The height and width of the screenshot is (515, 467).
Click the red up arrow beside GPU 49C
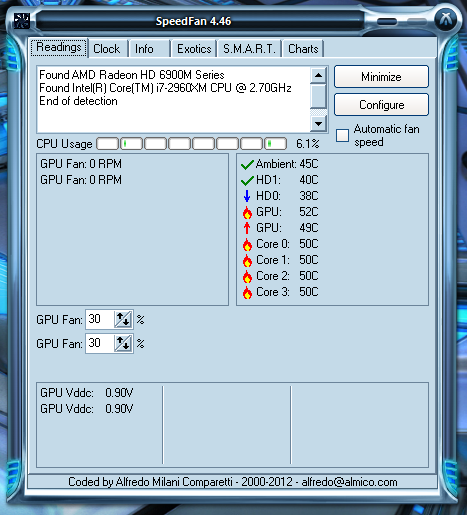pos(247,228)
